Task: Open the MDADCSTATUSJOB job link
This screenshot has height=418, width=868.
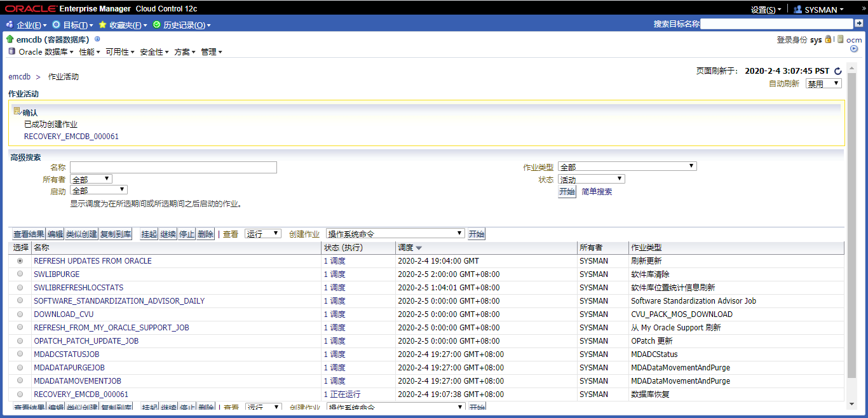Action: tap(67, 354)
